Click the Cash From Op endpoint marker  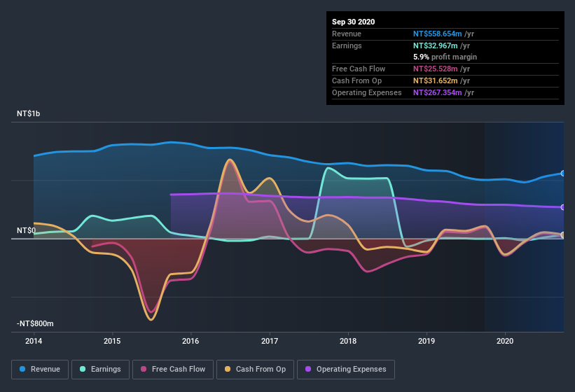[563, 234]
